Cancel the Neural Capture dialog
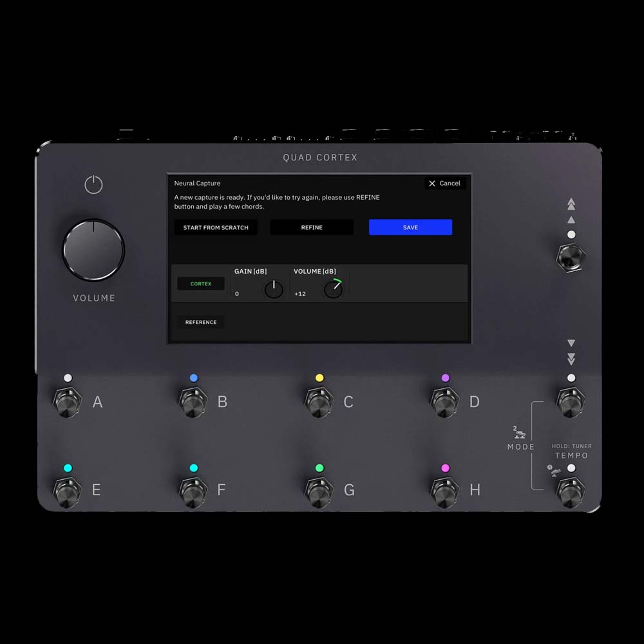 click(x=444, y=184)
